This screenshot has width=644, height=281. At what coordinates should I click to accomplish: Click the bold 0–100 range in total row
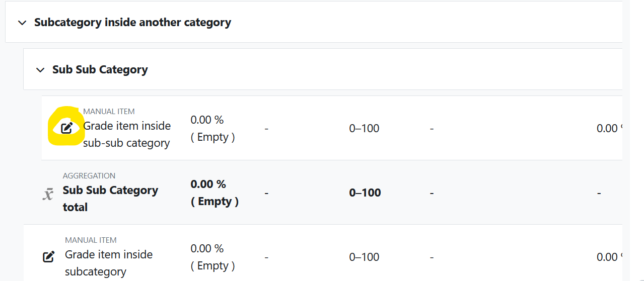(365, 193)
